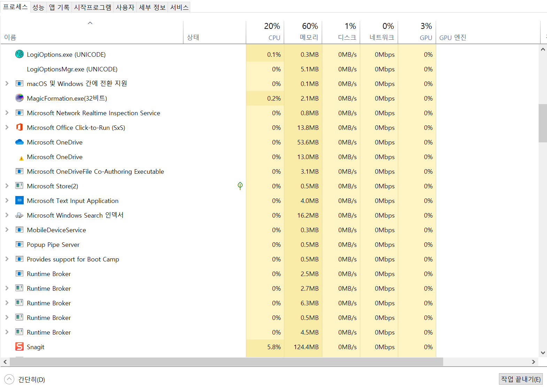547x392 pixels.
Task: Switch to the 성능 tab
Action: [38, 7]
